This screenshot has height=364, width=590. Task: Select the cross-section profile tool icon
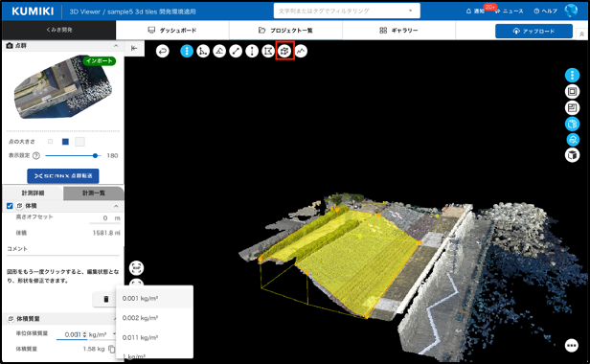[301, 51]
